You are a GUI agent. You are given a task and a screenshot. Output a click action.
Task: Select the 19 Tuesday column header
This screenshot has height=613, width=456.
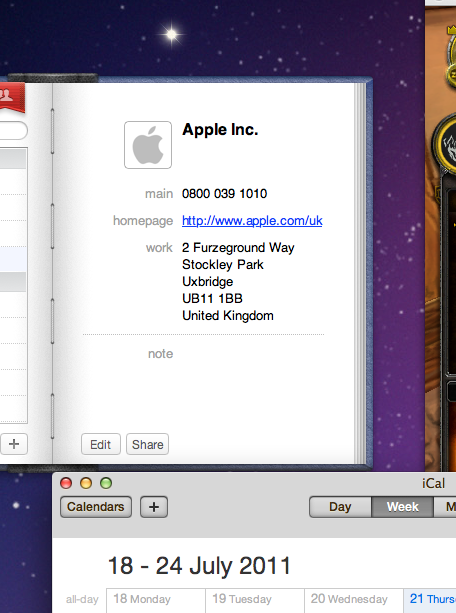click(x=255, y=599)
